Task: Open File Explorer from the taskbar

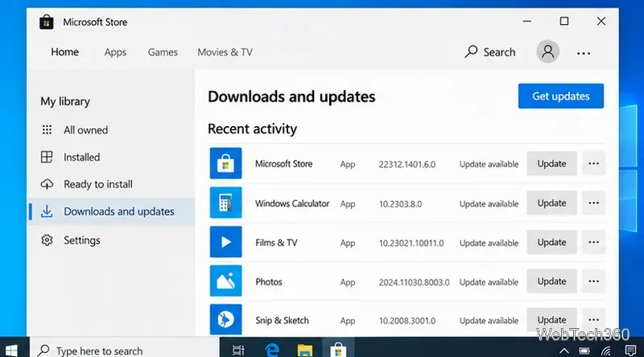Action: point(305,350)
